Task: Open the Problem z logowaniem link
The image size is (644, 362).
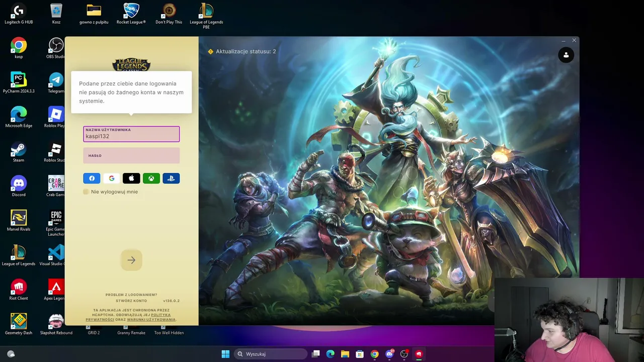Action: click(x=131, y=295)
